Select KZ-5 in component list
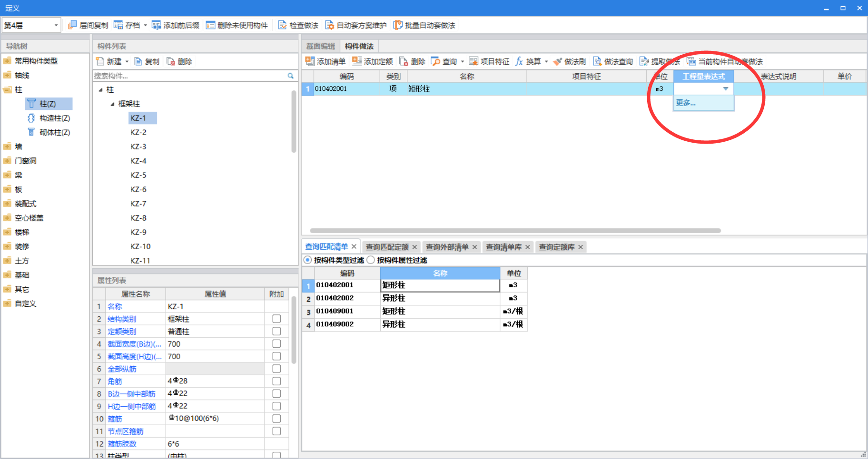 pos(138,175)
